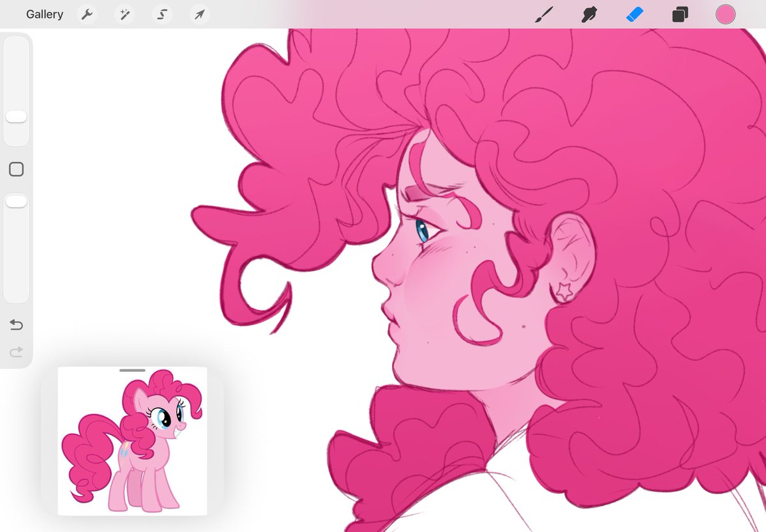Select the Eraser tool
This screenshot has width=766, height=532.
(x=635, y=14)
